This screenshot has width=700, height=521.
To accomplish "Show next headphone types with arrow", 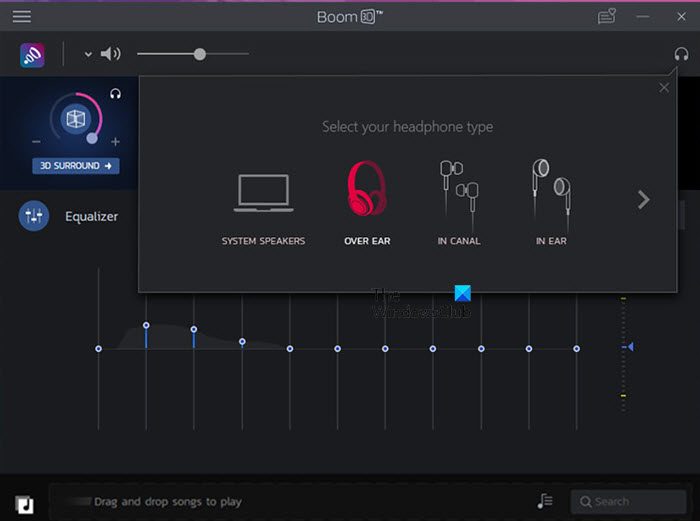I will pyautogui.click(x=643, y=200).
